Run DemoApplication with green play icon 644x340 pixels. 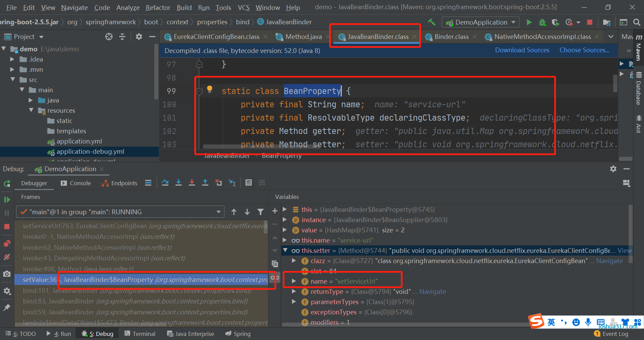point(529,22)
